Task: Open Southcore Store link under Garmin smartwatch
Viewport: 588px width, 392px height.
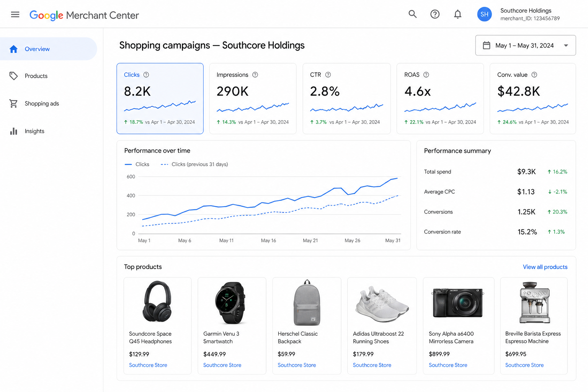Action: [222, 365]
